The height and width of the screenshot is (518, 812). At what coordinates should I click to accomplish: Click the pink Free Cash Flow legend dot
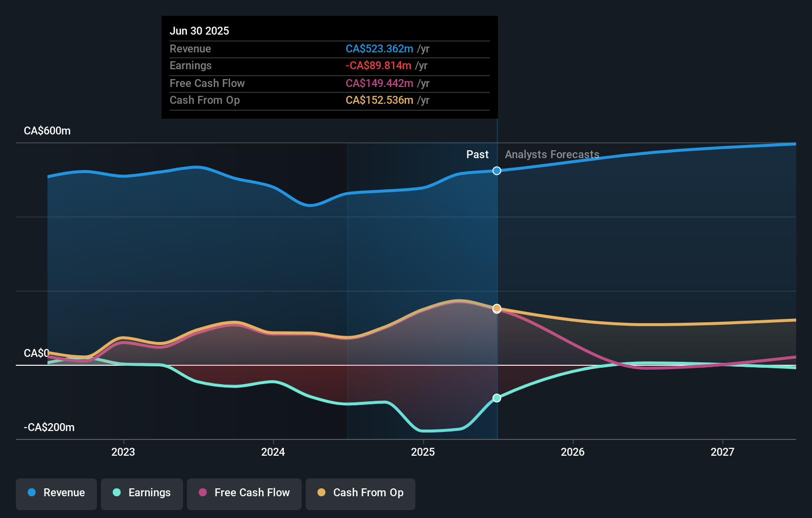point(203,493)
